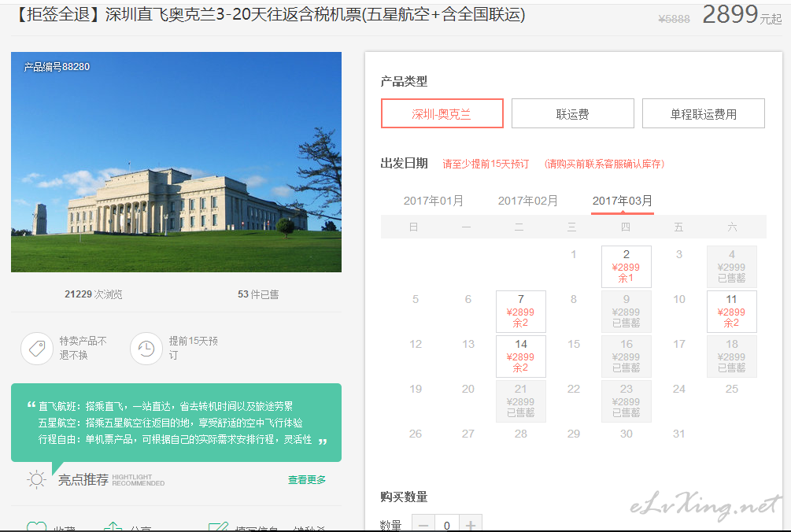Switch to the 2017年02月 month tab
Image resolution: width=791 pixels, height=532 pixels.
coord(527,201)
